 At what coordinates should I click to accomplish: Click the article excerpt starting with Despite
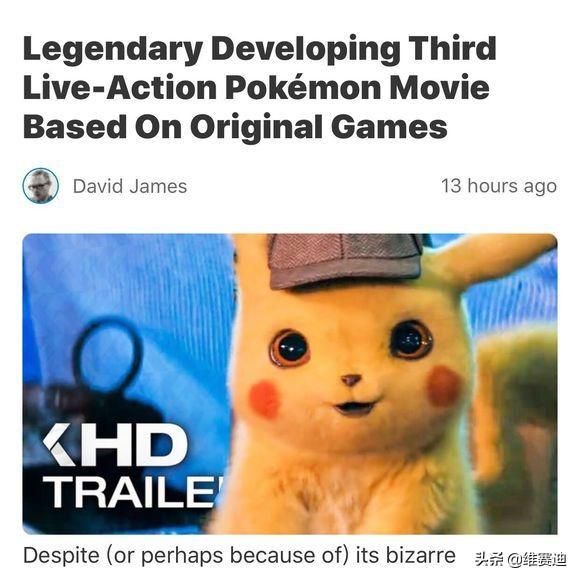239,556
